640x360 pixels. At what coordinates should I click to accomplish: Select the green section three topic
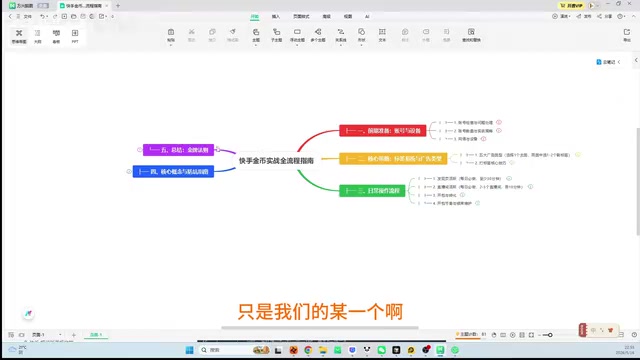point(372,191)
